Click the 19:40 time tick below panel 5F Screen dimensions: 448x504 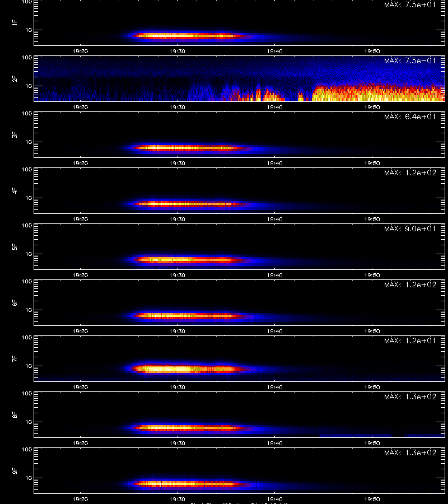tap(275, 275)
